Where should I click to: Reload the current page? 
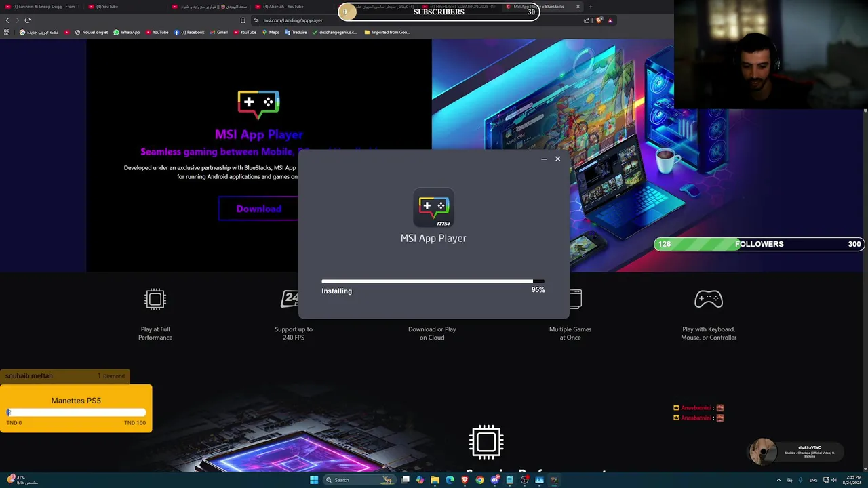(x=28, y=20)
